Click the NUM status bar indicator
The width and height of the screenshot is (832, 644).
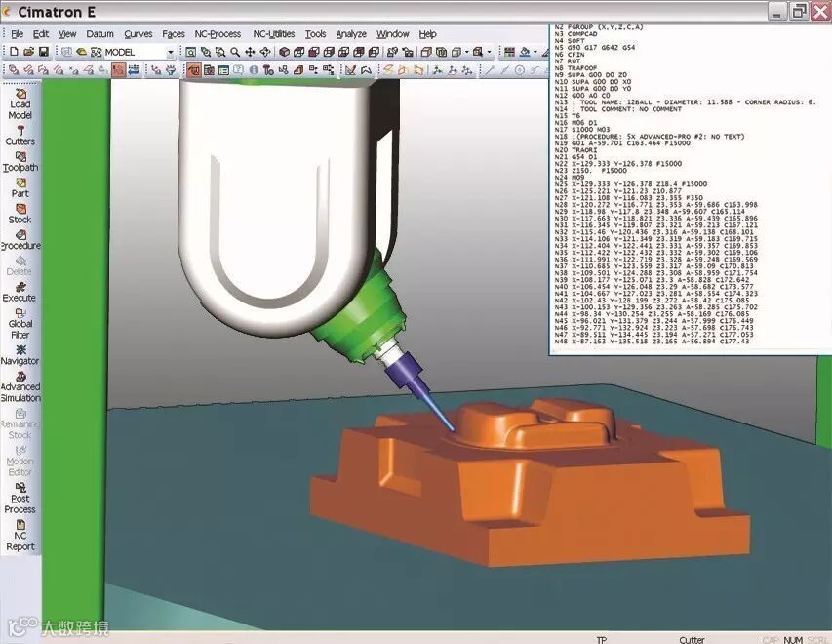click(793, 640)
